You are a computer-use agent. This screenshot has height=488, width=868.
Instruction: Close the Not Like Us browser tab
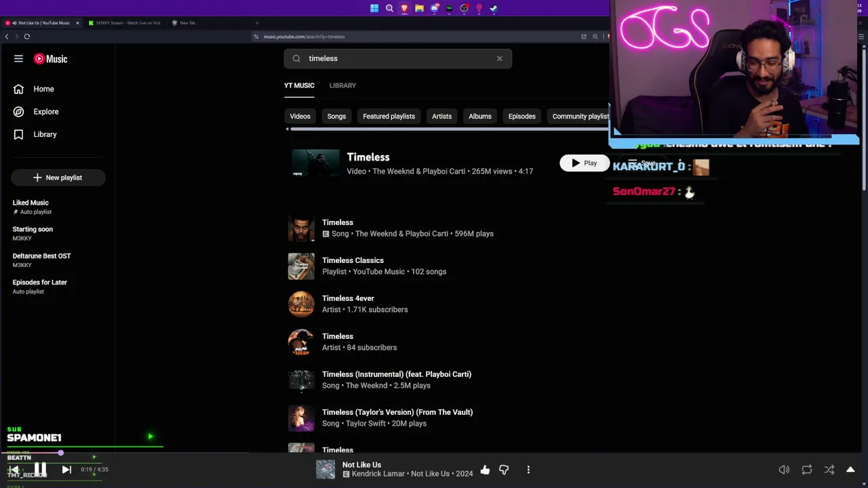pos(77,23)
